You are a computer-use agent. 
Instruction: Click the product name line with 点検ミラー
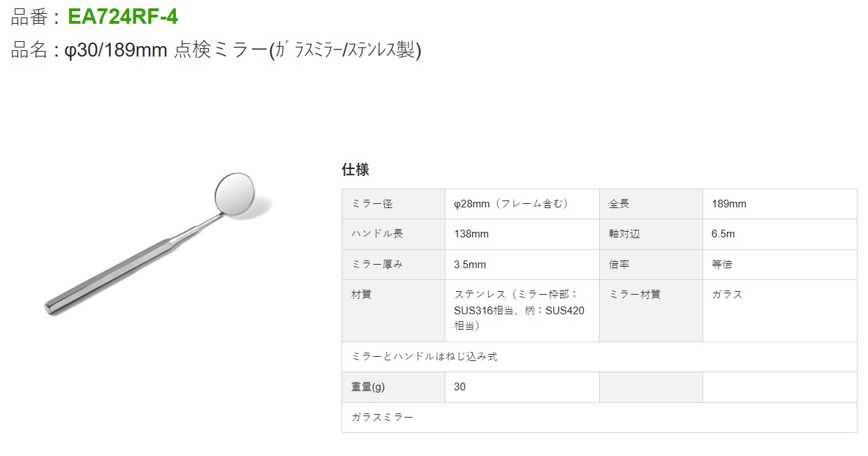[216, 50]
